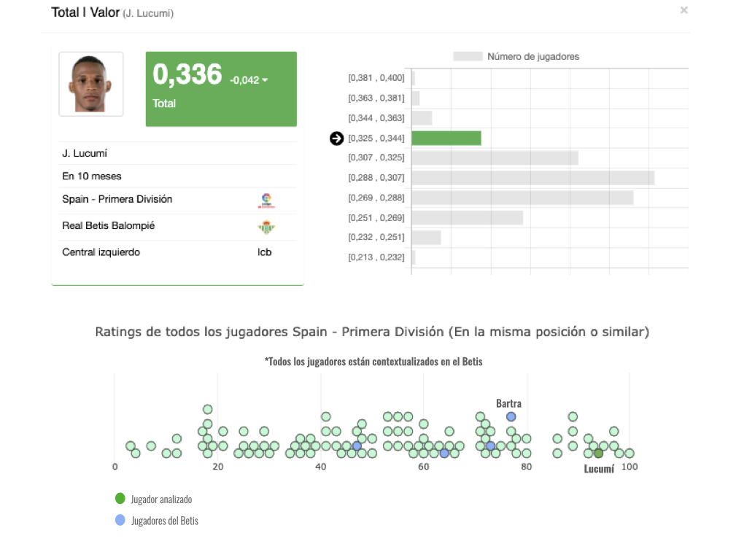Click the La Liga league logo icon
This screenshot has height=560, width=747.
(x=266, y=201)
